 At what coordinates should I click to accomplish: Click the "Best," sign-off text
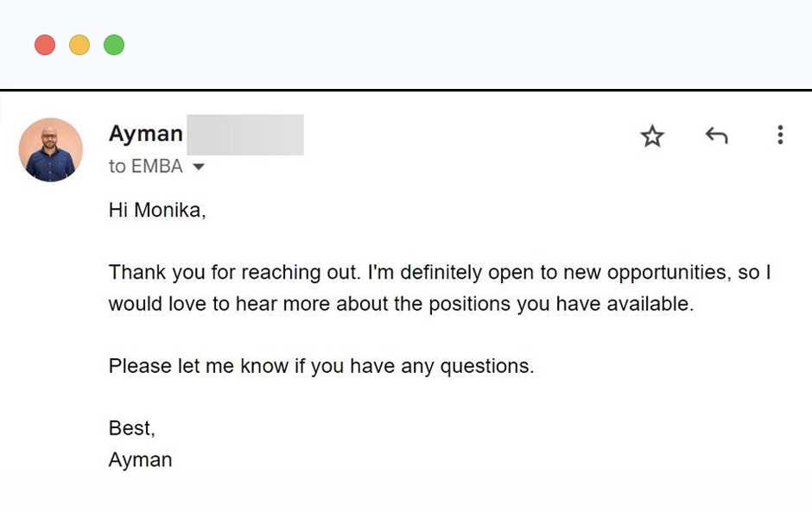point(131,428)
